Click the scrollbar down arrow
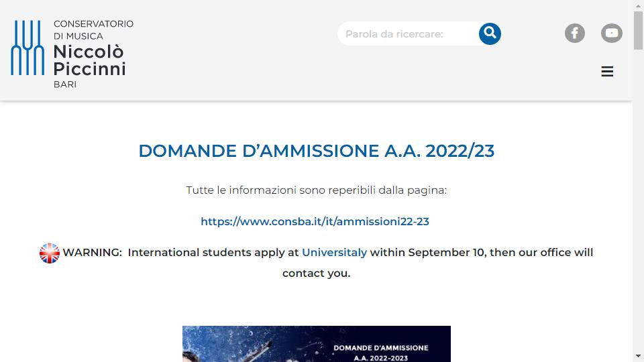644x362 pixels. pos(638,356)
